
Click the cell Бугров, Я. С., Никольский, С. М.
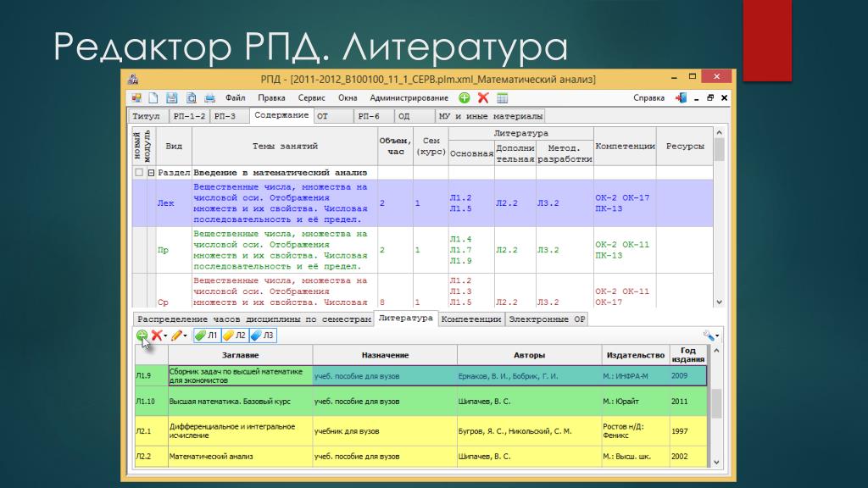click(x=529, y=431)
